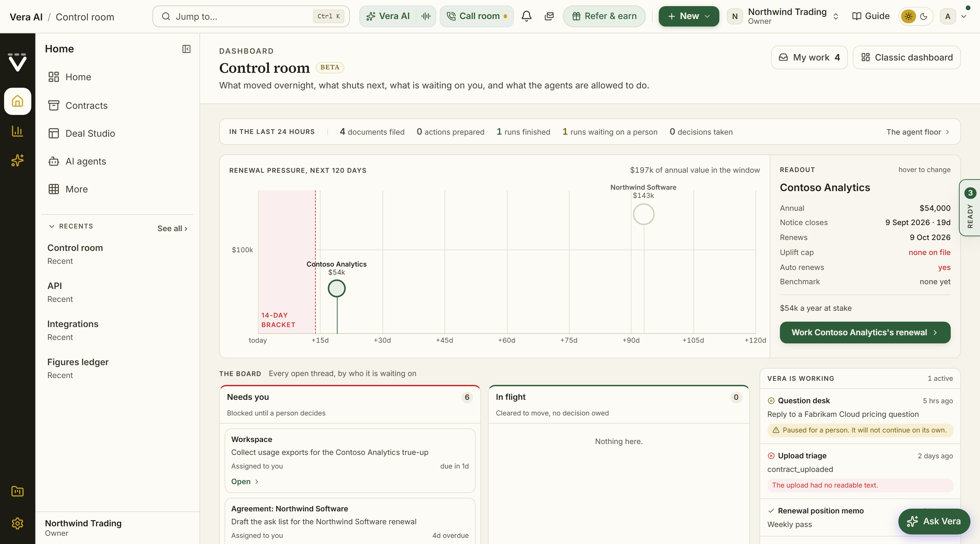
Task: Collapse the Home sidebar panel icon
Action: (186, 49)
